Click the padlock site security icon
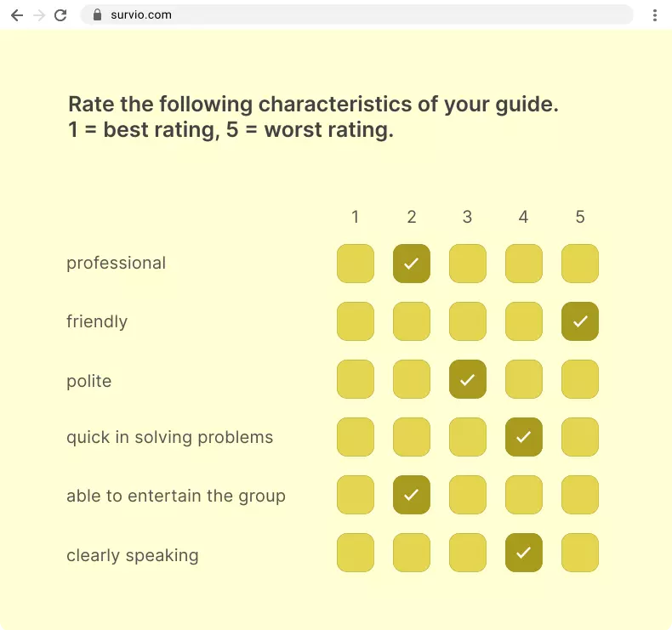 click(x=97, y=14)
